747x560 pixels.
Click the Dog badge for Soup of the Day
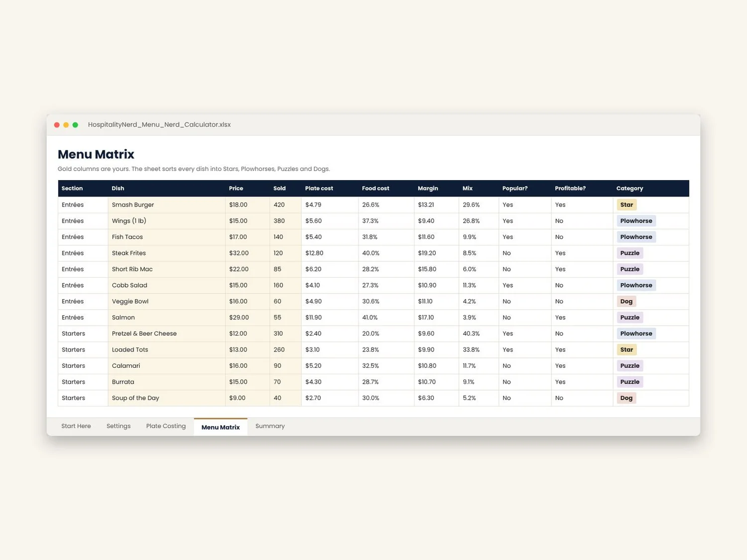[626, 398]
